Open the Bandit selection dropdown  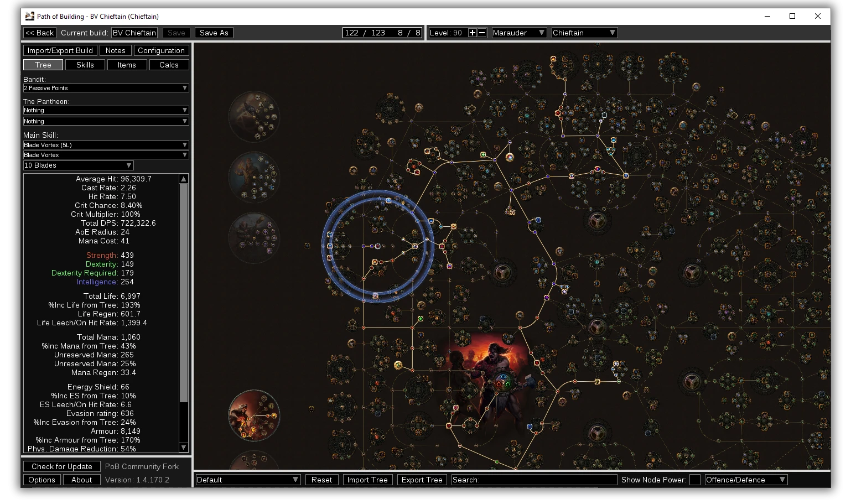(105, 87)
